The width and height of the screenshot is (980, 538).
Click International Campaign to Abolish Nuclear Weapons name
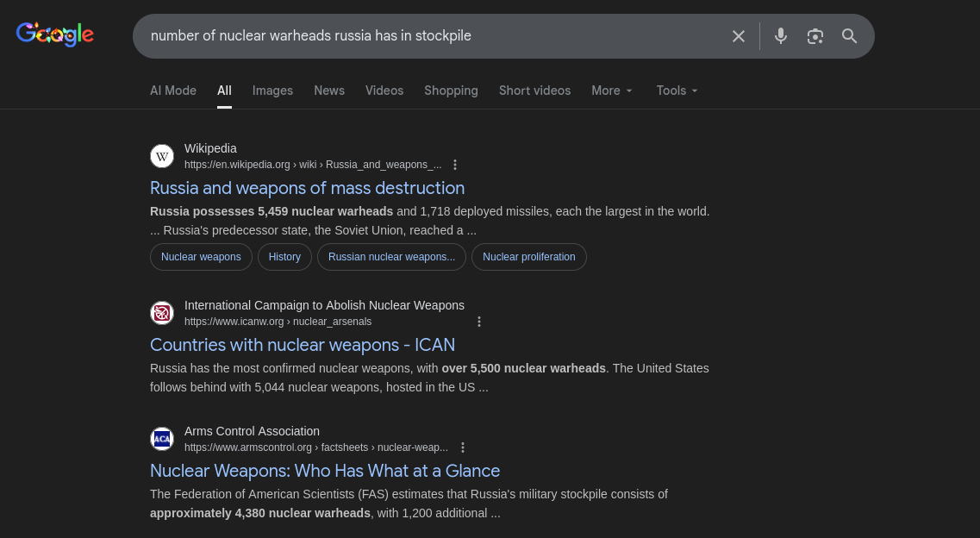(324, 305)
